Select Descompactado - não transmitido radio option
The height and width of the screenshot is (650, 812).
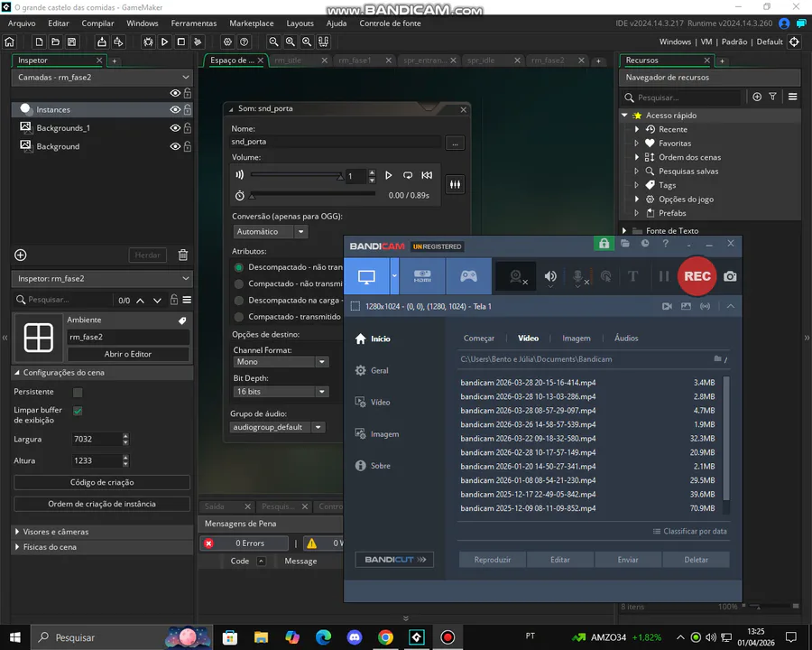[x=238, y=267]
